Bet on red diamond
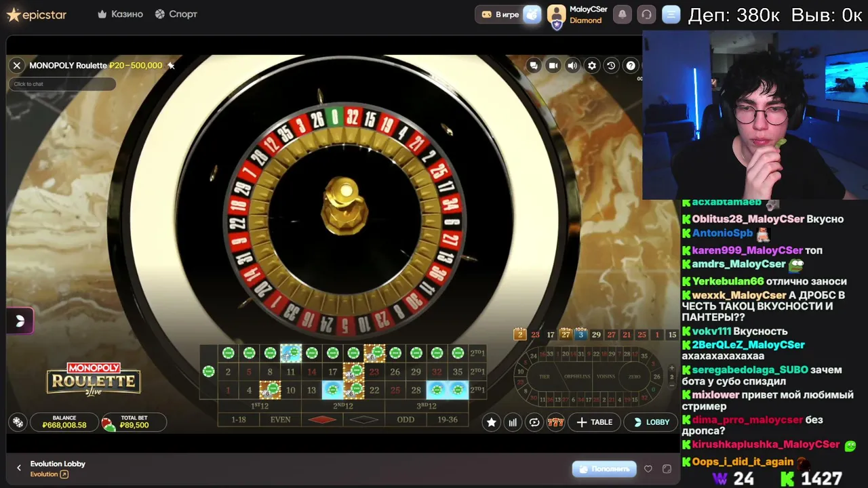868x488 pixels. [322, 420]
